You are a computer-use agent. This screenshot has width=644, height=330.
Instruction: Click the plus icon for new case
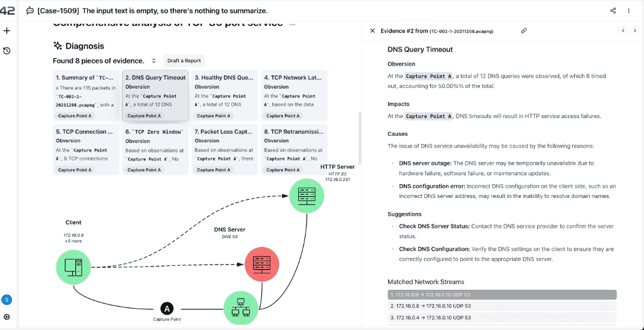click(x=7, y=31)
